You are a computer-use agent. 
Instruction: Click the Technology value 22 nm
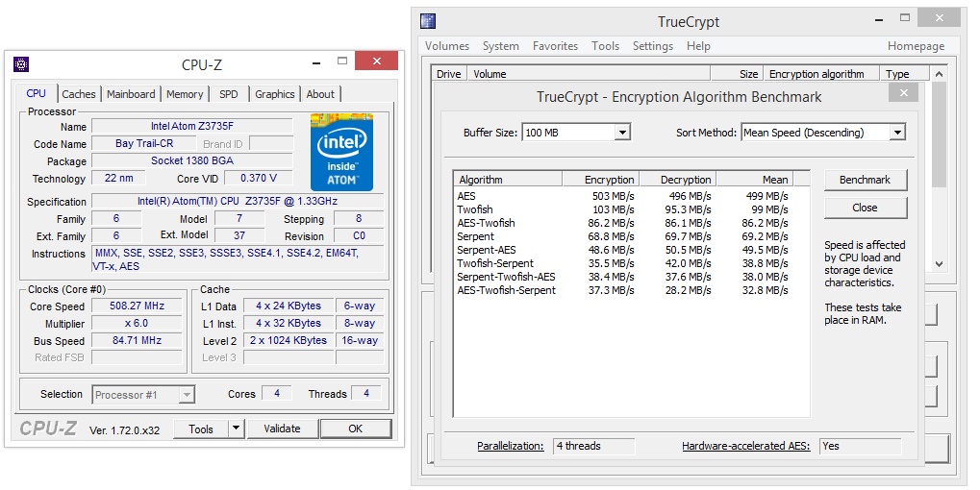pyautogui.click(x=118, y=178)
